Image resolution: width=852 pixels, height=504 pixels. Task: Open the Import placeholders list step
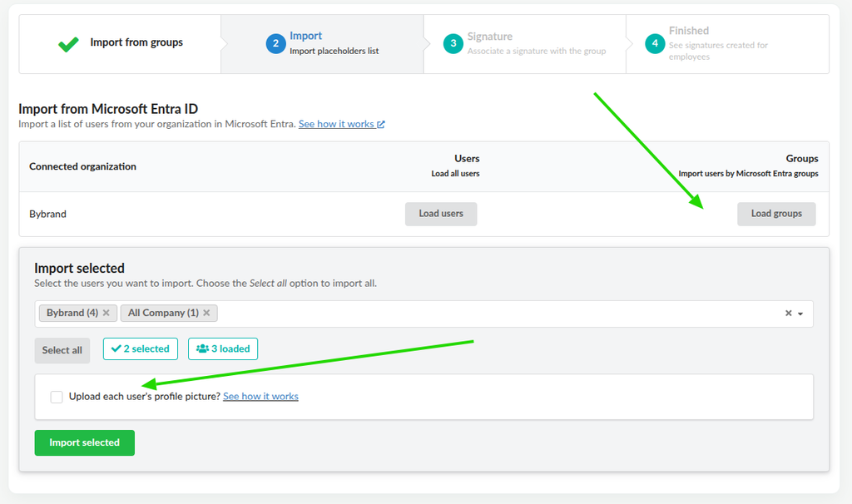click(x=322, y=44)
